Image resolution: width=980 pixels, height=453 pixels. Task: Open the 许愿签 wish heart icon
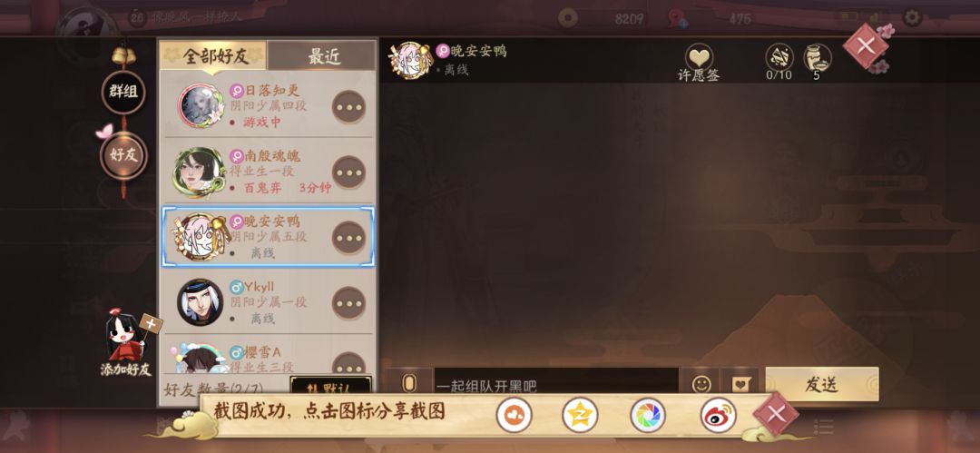coord(699,57)
